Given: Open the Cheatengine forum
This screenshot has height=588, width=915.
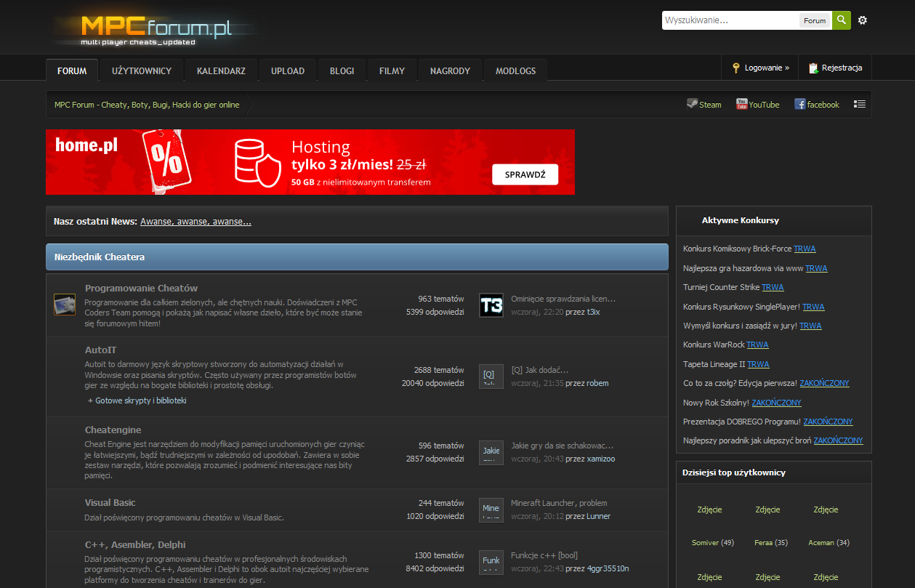Looking at the screenshot, I should click(113, 430).
